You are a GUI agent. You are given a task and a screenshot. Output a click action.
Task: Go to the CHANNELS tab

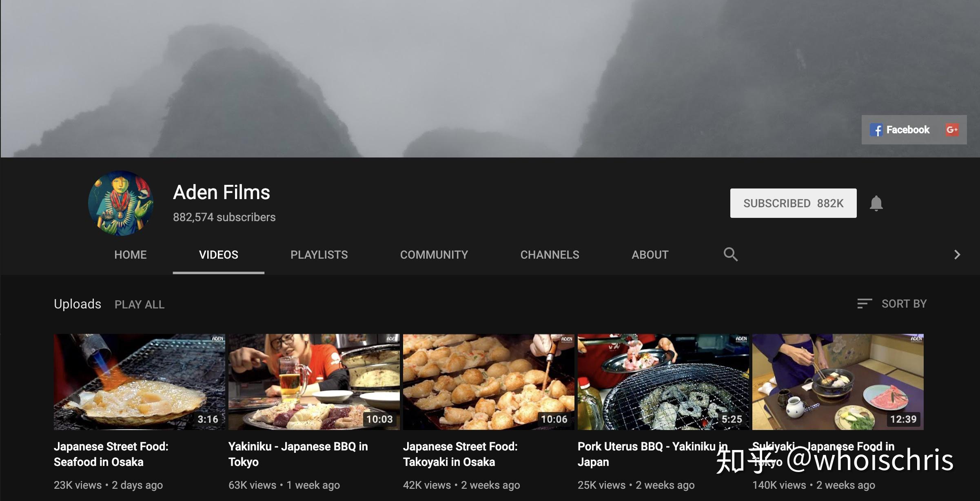coord(550,255)
